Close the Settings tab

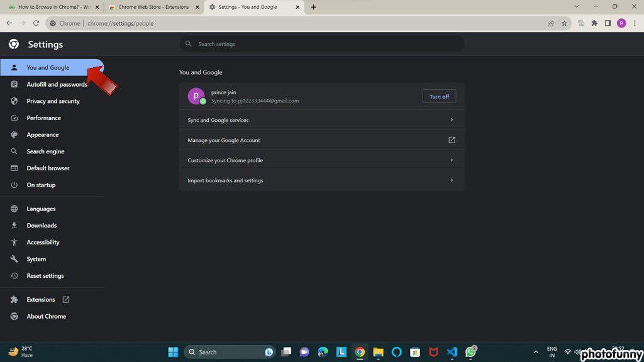[297, 7]
